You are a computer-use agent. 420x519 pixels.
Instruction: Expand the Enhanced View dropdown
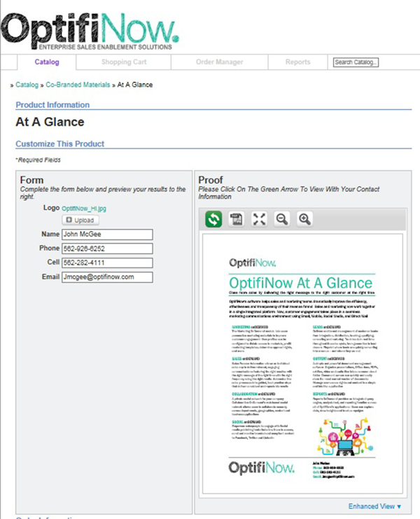click(374, 506)
